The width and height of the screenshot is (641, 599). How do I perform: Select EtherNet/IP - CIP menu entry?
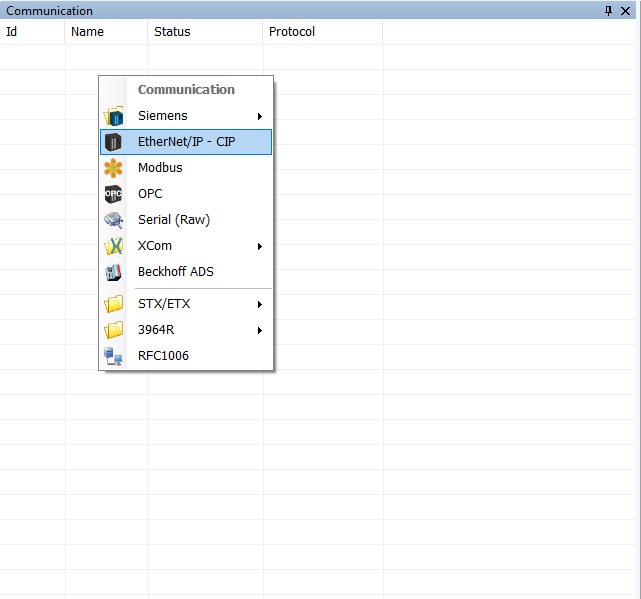pyautogui.click(x=186, y=142)
